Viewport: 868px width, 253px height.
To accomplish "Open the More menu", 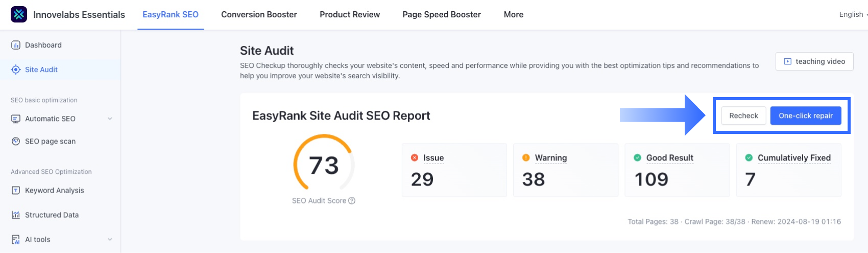I will (x=513, y=14).
